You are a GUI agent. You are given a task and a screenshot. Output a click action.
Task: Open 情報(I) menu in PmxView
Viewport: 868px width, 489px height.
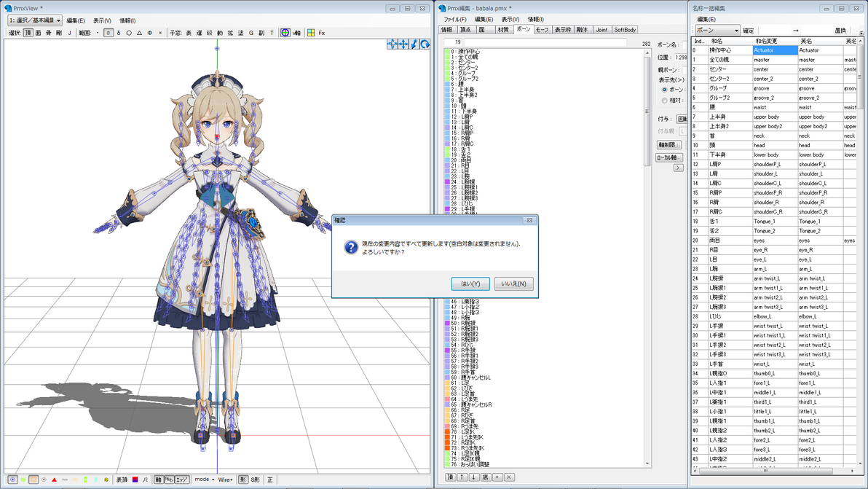coord(127,20)
